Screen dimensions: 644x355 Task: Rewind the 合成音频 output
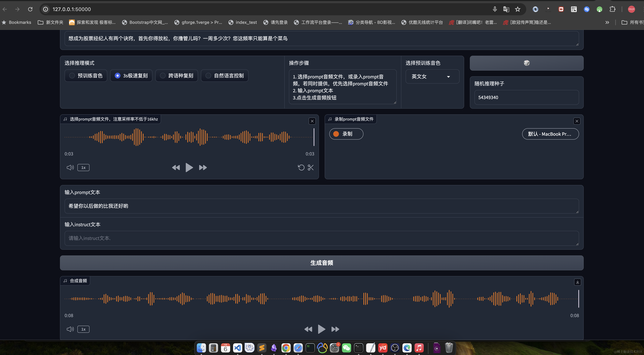point(308,329)
